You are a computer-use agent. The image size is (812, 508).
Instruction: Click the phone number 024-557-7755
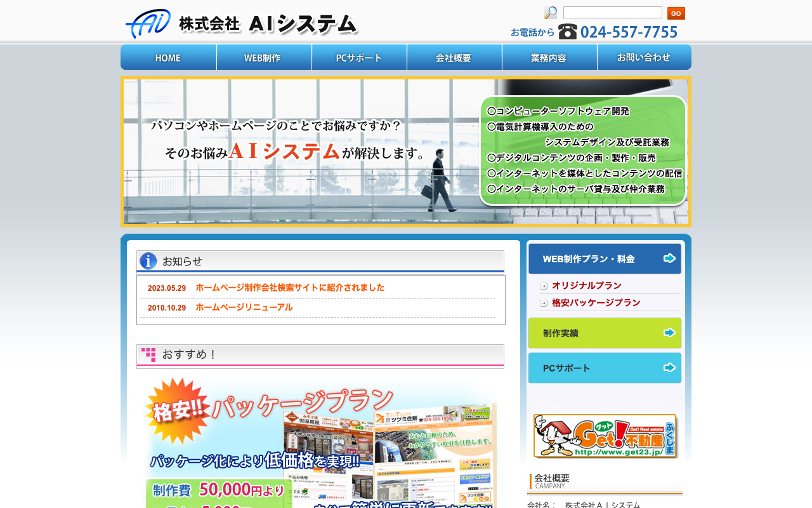point(629,32)
